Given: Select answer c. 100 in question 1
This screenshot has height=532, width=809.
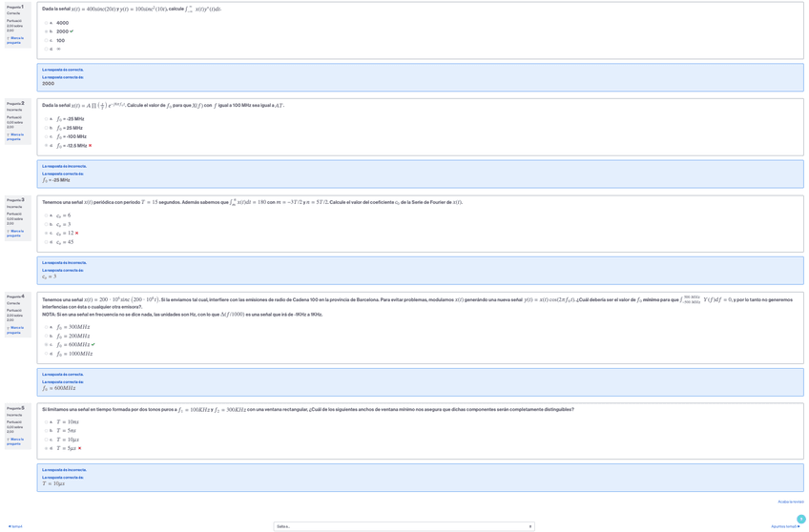Looking at the screenshot, I should coord(46,40).
